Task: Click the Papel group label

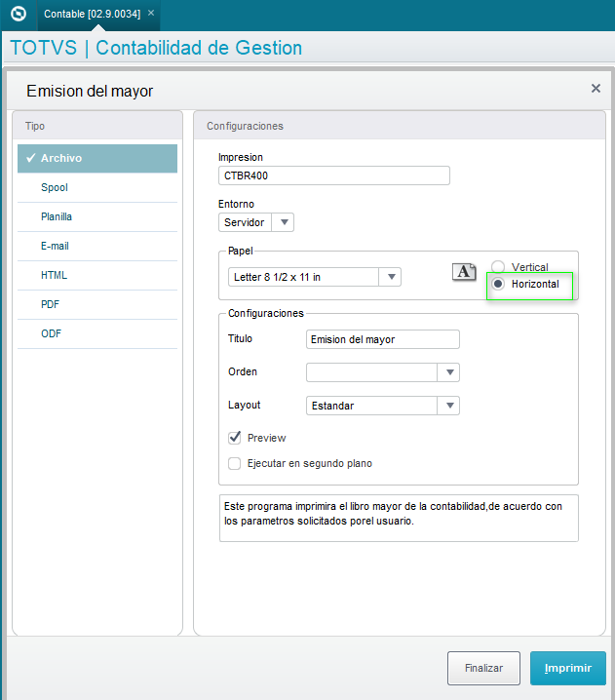Action: pyautogui.click(x=240, y=251)
